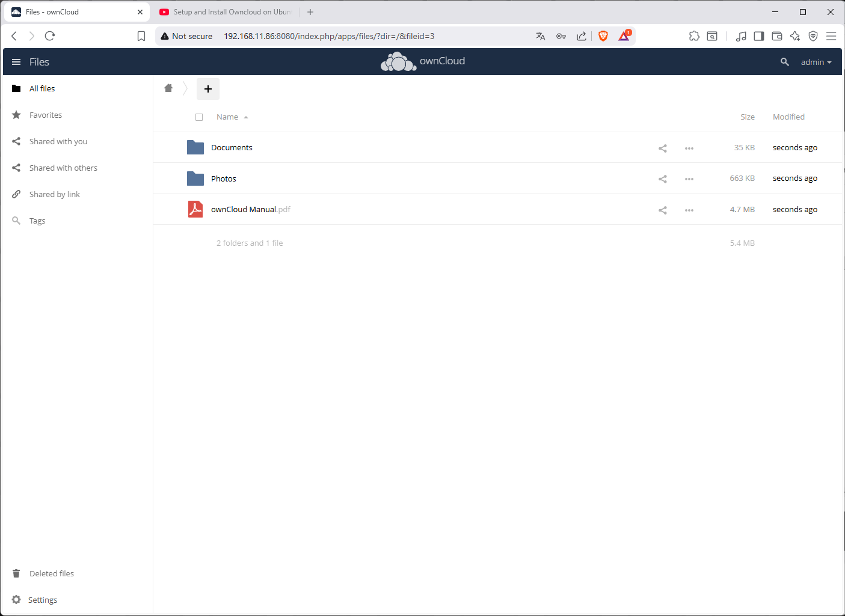Bookmark this page using bookmark icon

[141, 36]
